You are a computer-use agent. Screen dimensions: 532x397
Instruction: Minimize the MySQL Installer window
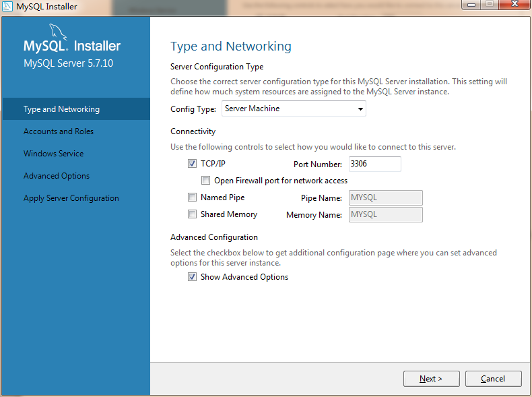click(471, 5)
